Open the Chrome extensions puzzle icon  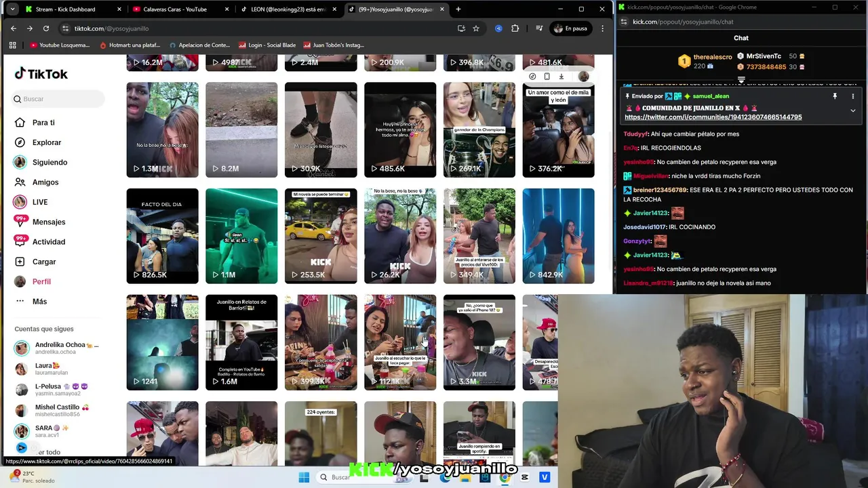[x=515, y=28]
